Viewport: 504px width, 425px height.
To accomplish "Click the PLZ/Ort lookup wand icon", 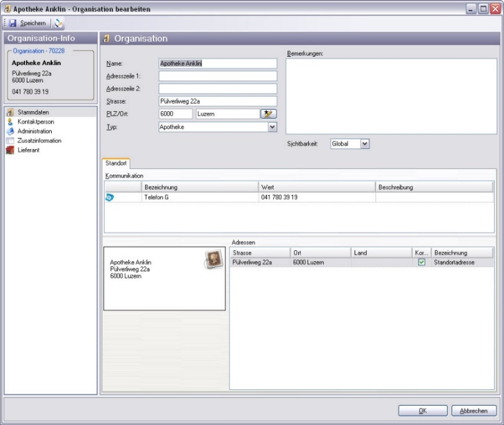I will [x=268, y=114].
